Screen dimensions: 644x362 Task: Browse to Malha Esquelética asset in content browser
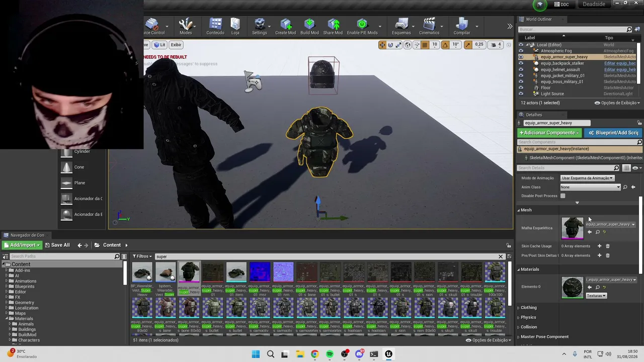tap(597, 232)
